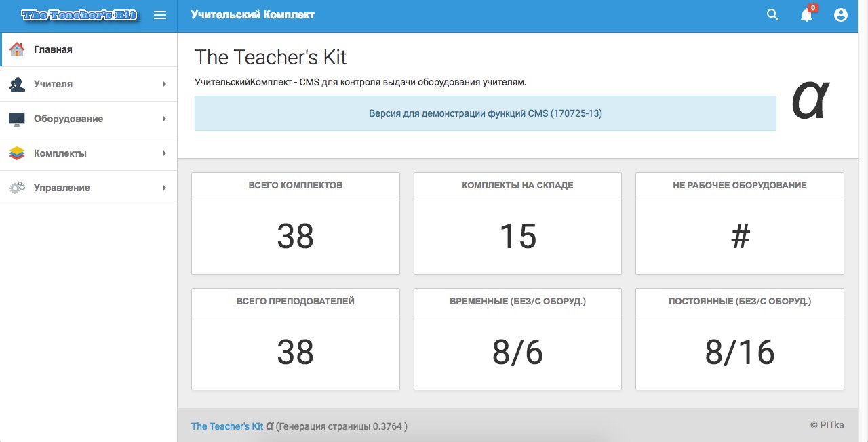Image resolution: width=868 pixels, height=442 pixels.
Task: Click the Учительский Комплект header title
Action: point(253,14)
